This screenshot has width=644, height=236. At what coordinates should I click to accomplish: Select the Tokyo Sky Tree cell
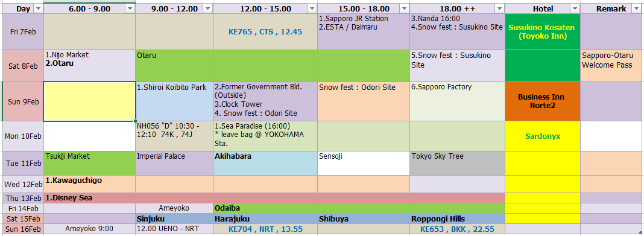(457, 163)
